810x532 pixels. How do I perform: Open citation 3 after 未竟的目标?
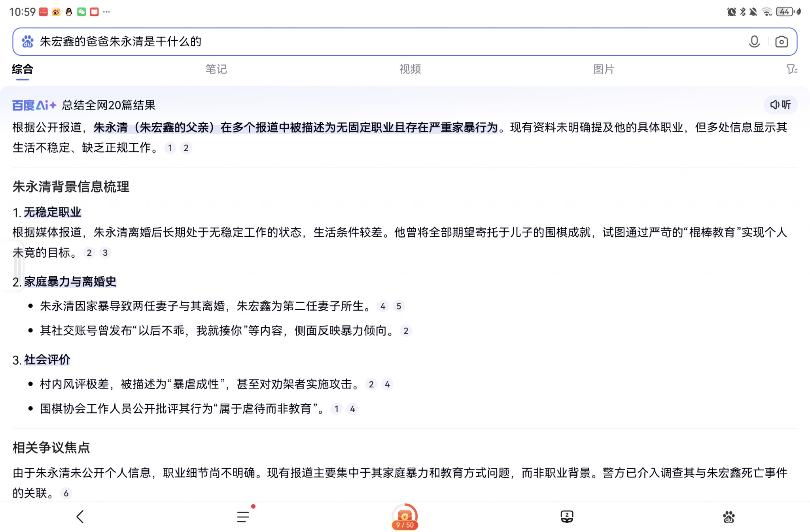[105, 253]
